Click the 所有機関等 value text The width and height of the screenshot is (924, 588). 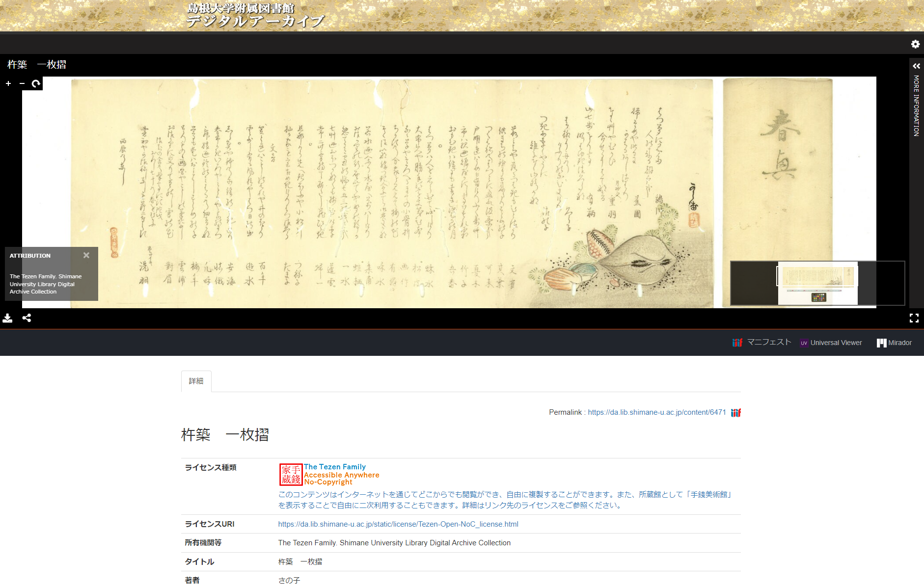[x=394, y=543]
